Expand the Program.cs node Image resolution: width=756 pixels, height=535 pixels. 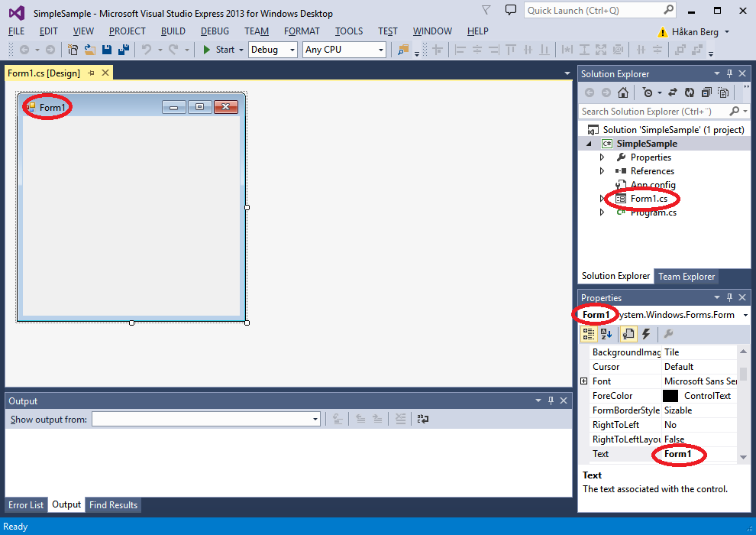[x=602, y=212]
